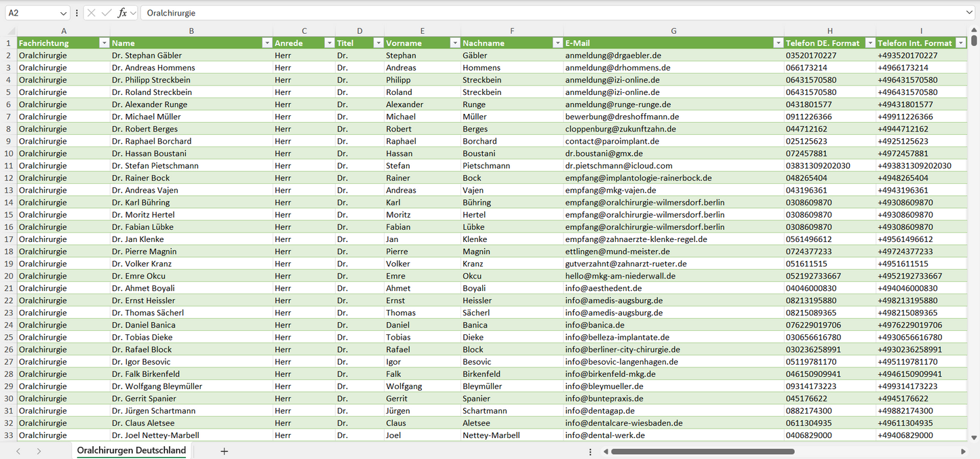Expand the formula bar with right-side chevron

[x=969, y=13]
